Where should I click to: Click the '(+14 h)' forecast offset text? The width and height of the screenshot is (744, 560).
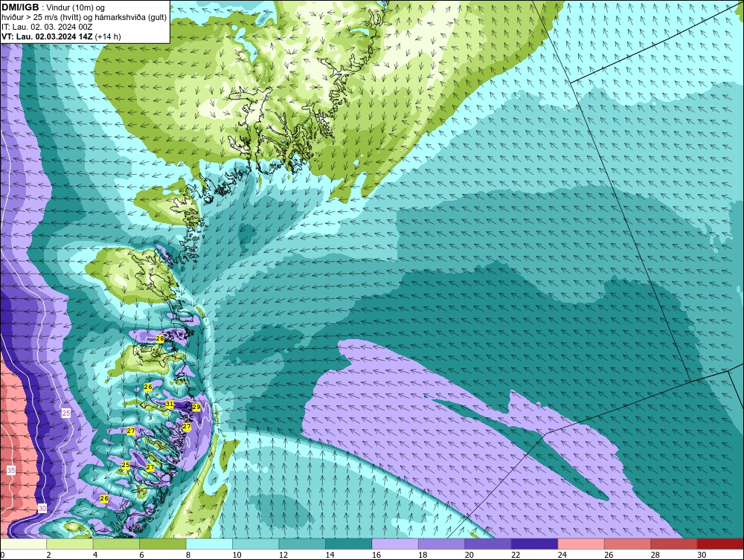point(108,36)
